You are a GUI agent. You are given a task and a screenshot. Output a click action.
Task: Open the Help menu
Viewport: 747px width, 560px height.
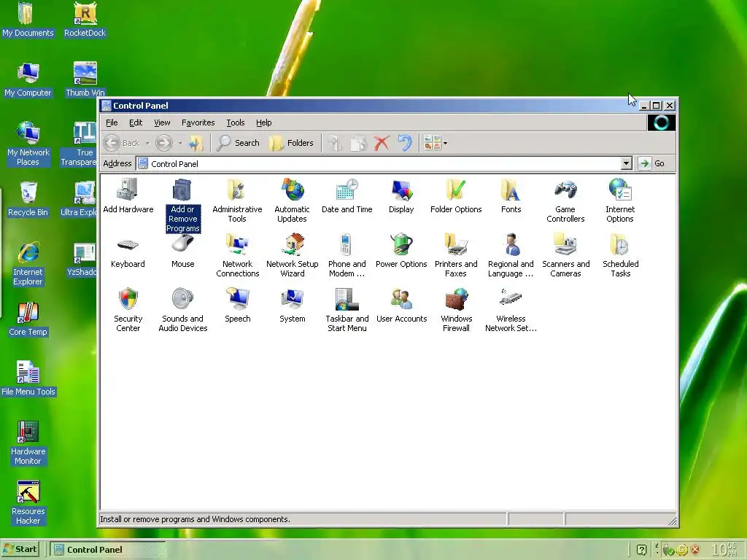coord(263,122)
